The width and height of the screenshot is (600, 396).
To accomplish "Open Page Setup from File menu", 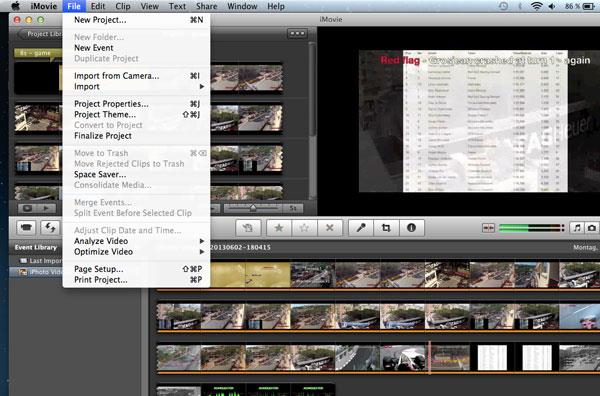I will [136, 269].
